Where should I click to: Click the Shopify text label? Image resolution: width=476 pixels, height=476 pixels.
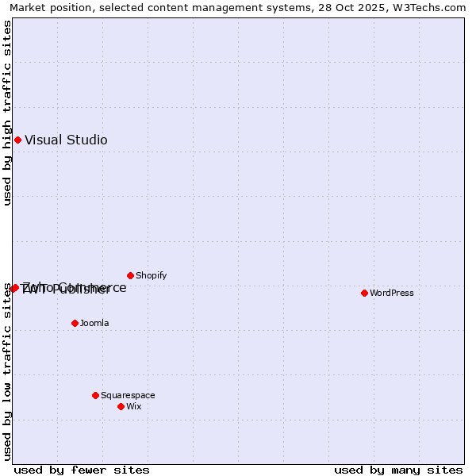(151, 276)
